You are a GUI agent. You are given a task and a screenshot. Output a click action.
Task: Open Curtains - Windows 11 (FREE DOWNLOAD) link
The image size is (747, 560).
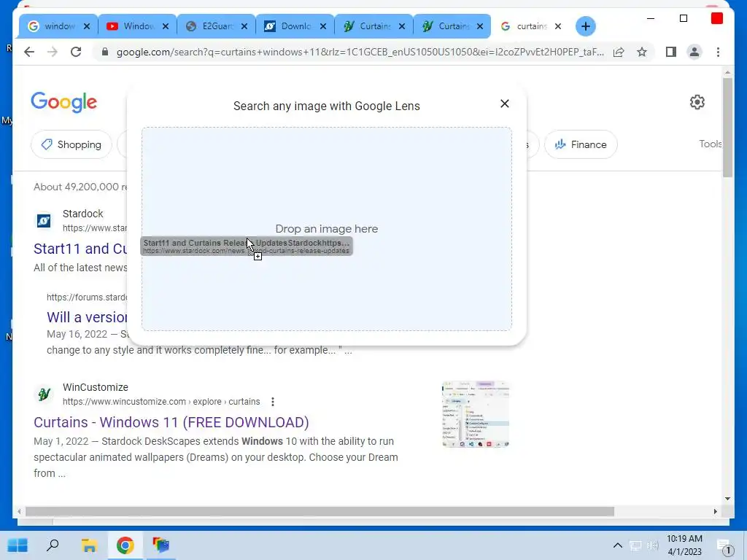[171, 422]
